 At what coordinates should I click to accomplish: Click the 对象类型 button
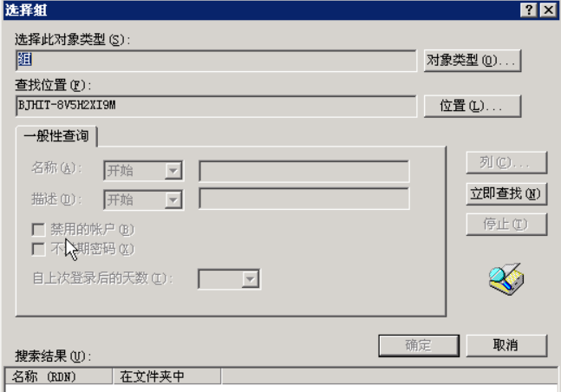pos(472,61)
